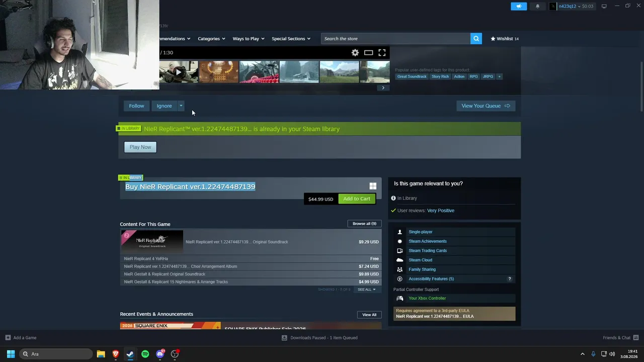Open the Great Soundtrack tag
This screenshot has width=644, height=362.
click(x=412, y=76)
